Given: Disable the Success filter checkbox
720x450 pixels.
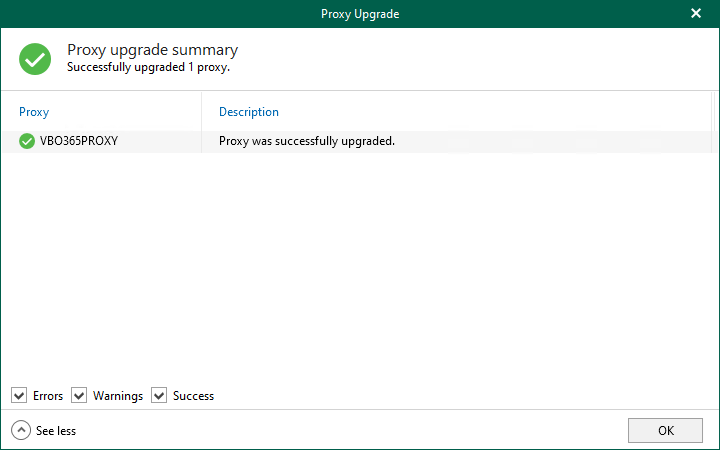Looking at the screenshot, I should coord(159,395).
